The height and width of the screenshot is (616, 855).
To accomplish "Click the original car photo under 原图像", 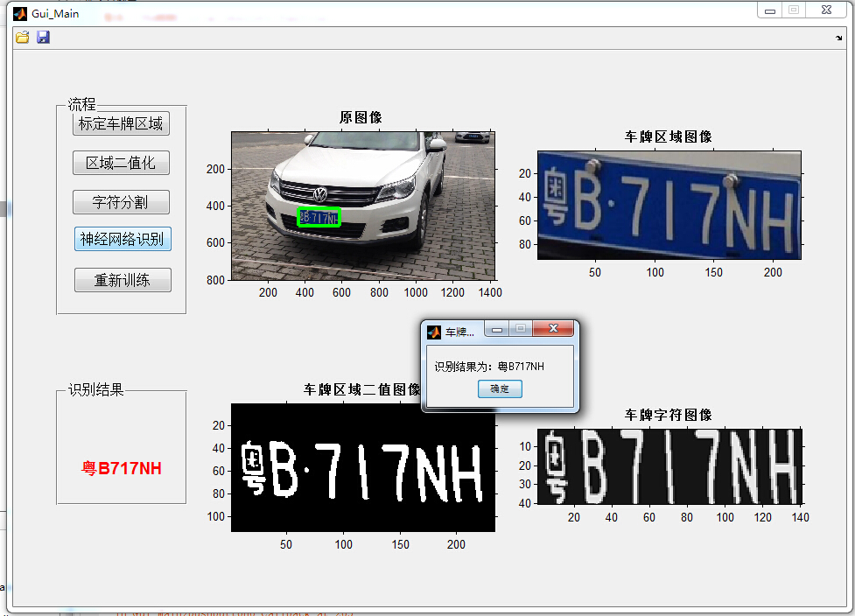I will pos(363,206).
